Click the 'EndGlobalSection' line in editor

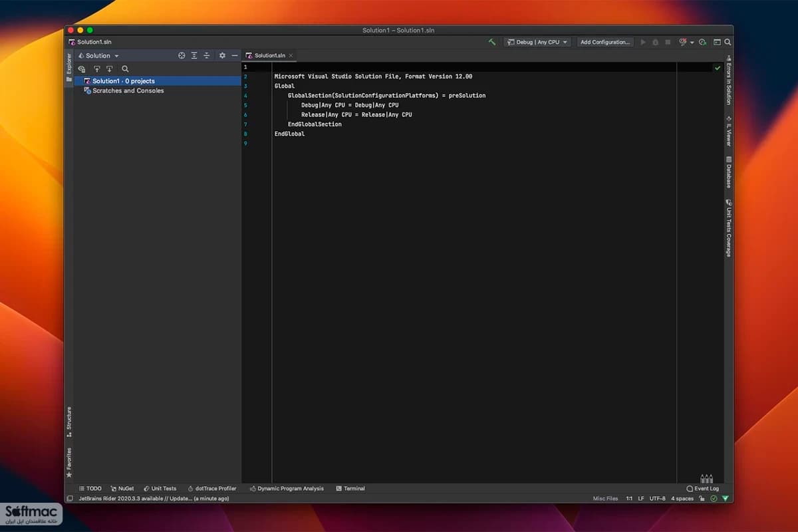click(315, 124)
